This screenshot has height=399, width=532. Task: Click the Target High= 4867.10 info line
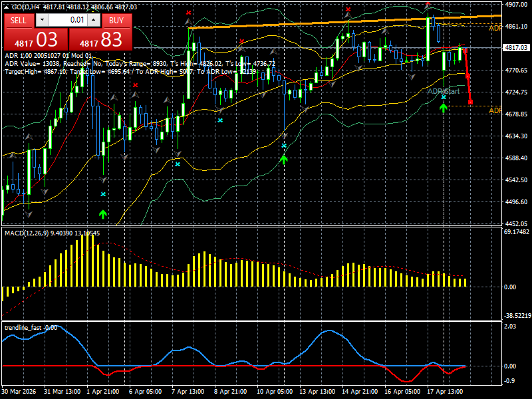[x=130, y=71]
